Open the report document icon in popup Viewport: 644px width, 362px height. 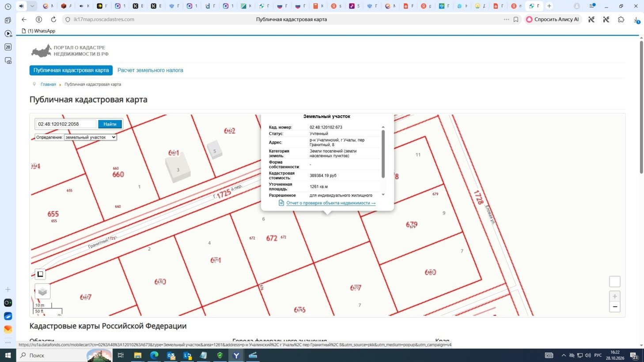(281, 203)
